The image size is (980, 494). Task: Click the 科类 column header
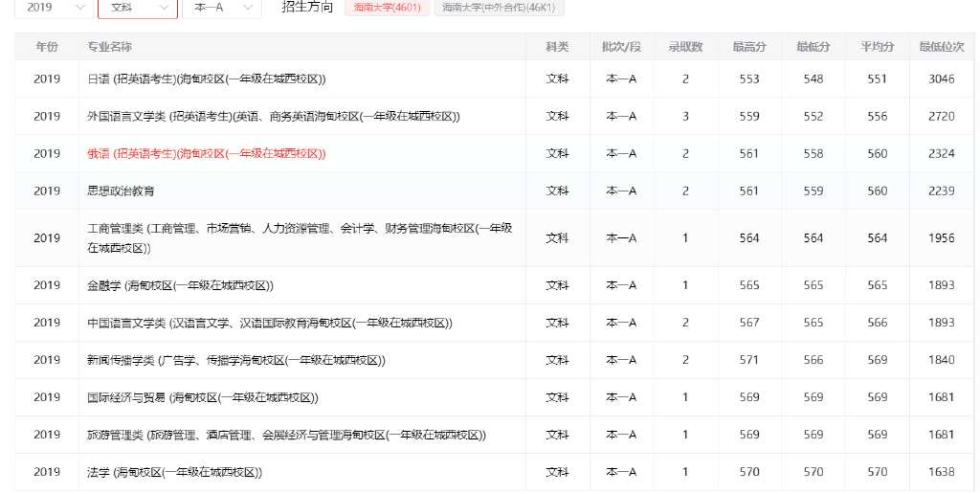pos(558,47)
